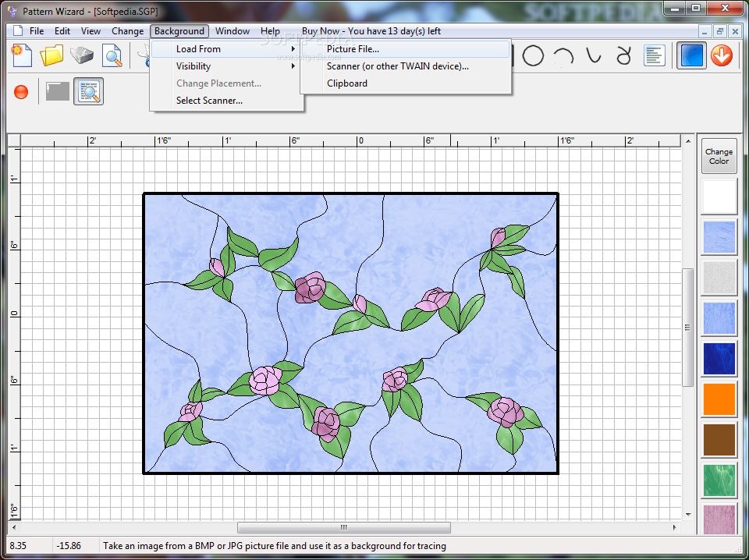Pick the dark cobalt blue glass swatch

pos(719,359)
